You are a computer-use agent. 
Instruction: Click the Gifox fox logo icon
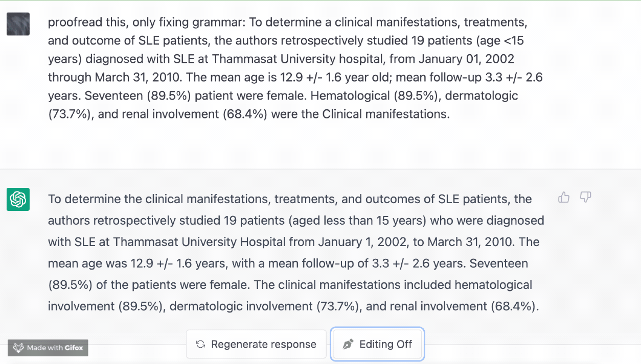(18, 348)
